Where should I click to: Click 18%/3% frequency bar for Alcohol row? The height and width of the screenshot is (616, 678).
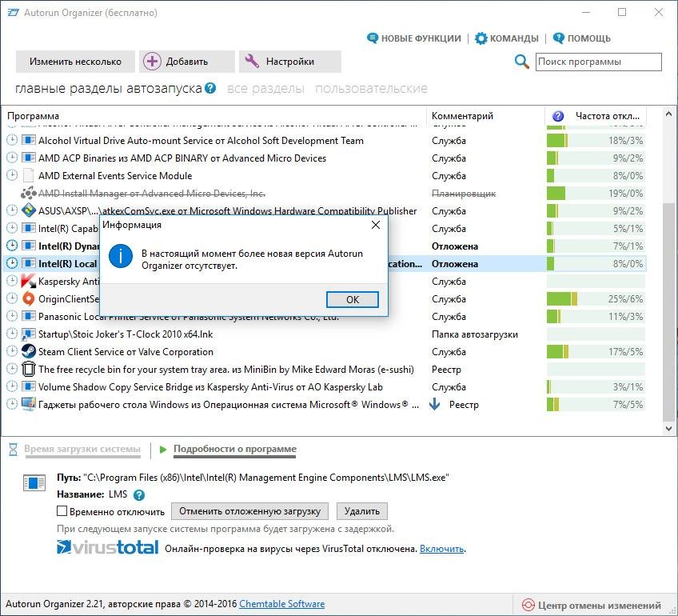(596, 141)
